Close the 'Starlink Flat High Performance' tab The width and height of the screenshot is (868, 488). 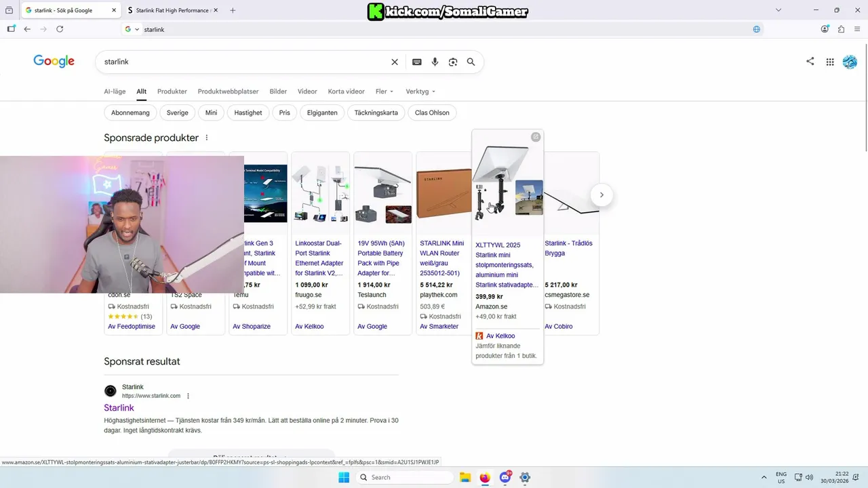tap(216, 10)
